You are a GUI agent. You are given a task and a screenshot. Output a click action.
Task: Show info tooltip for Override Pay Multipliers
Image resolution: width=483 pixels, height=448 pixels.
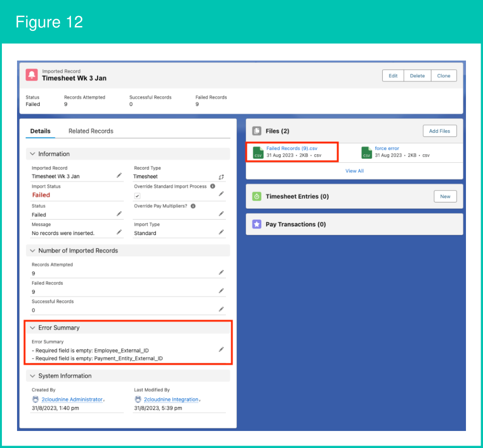coord(193,206)
